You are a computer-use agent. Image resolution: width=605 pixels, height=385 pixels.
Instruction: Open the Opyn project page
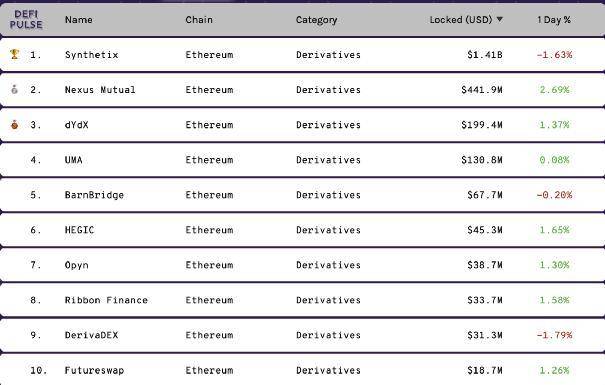[76, 265]
